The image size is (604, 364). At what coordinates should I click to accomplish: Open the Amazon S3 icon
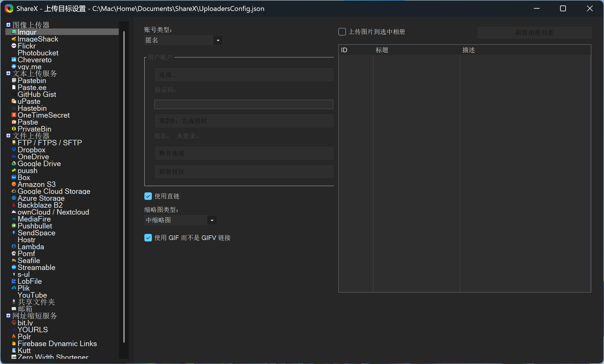pyautogui.click(x=14, y=184)
